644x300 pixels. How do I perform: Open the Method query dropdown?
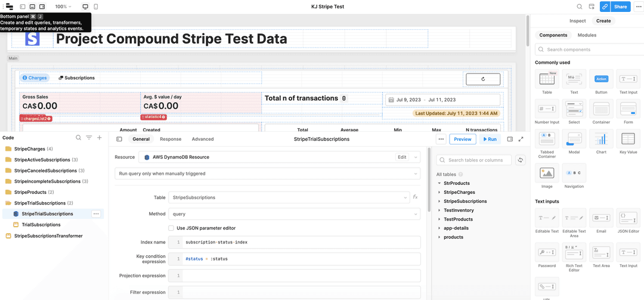(x=295, y=214)
